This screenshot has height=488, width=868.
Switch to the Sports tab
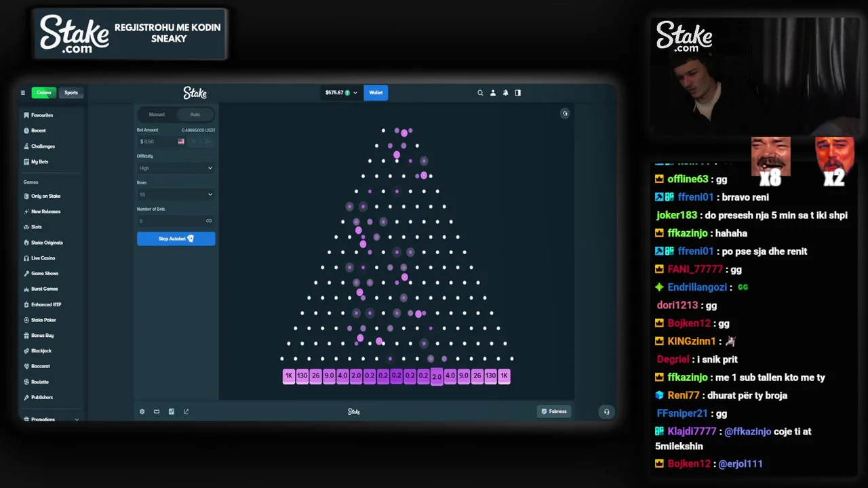tap(71, 93)
